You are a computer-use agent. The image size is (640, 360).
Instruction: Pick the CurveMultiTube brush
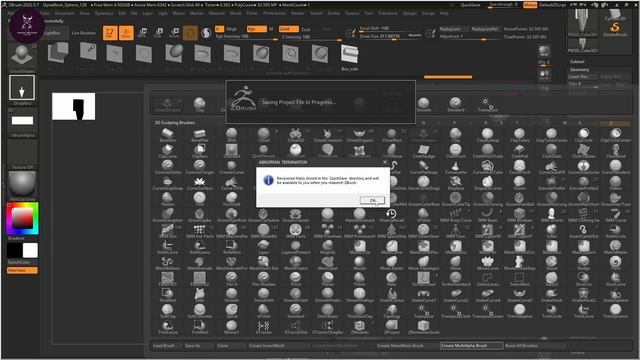point(487,167)
